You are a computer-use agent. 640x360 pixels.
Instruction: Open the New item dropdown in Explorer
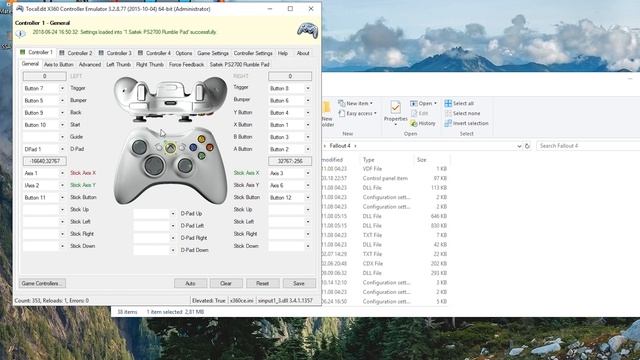coord(355,103)
